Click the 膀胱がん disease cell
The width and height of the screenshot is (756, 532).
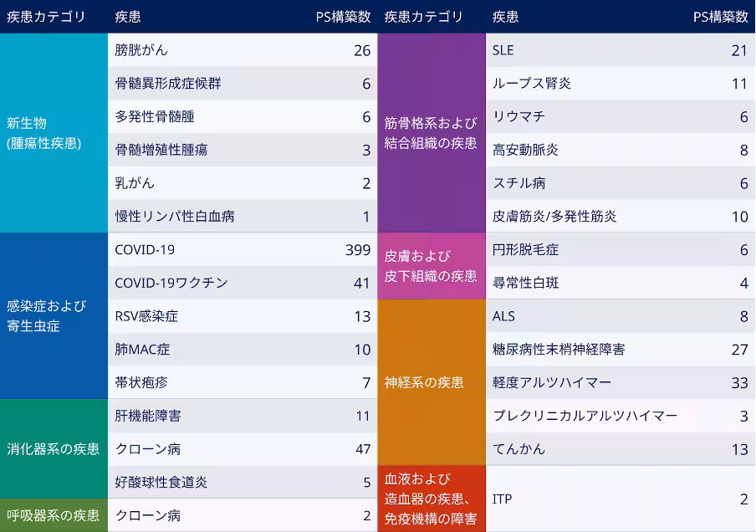(x=141, y=50)
